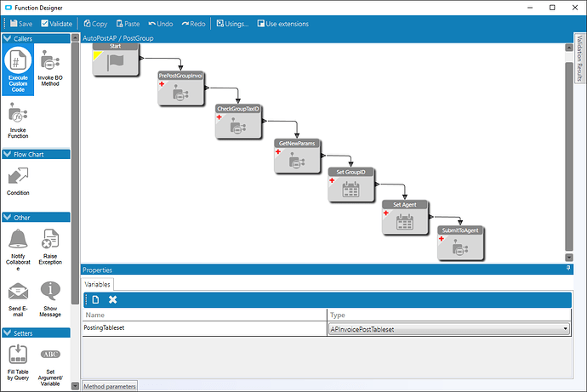The image size is (587, 392).
Task: Collapse the Flow Chart section
Action: tap(7, 154)
